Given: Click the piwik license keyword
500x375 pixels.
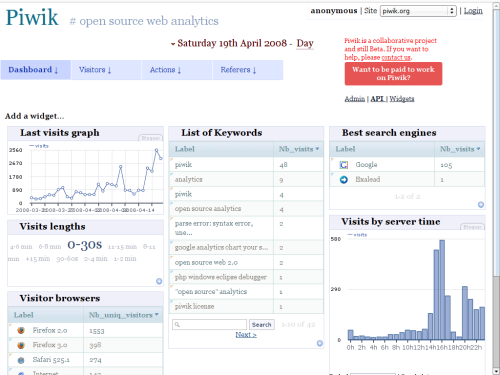Looking at the screenshot, I should click(194, 306).
